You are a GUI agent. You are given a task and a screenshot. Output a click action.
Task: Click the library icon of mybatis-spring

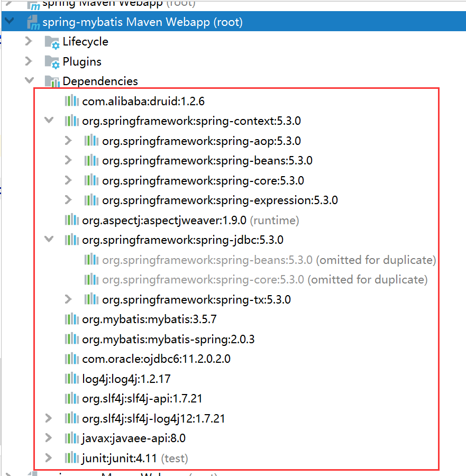point(72,339)
